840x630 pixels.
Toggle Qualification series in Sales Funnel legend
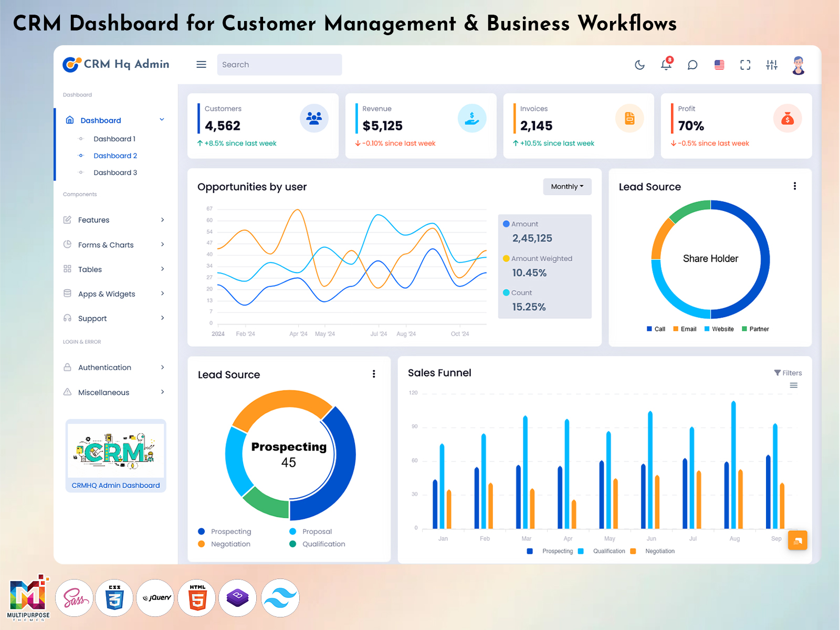pyautogui.click(x=602, y=551)
